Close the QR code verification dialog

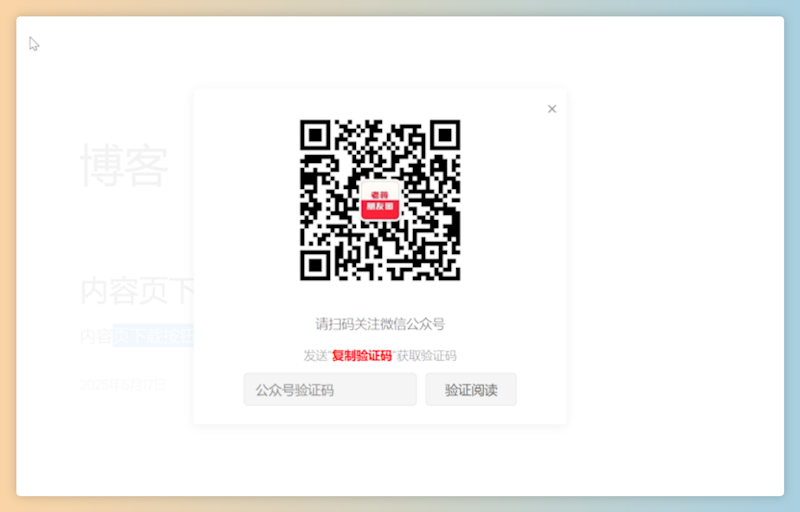552,109
